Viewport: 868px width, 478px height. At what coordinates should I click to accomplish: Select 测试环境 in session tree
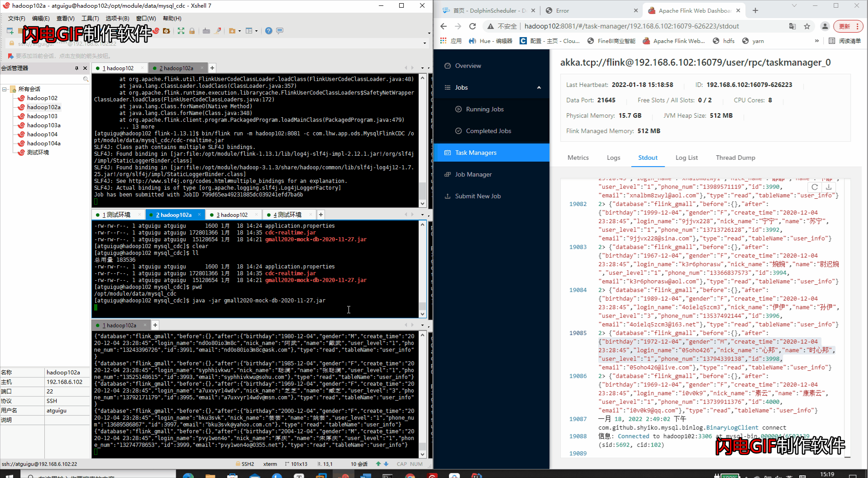[x=38, y=153]
